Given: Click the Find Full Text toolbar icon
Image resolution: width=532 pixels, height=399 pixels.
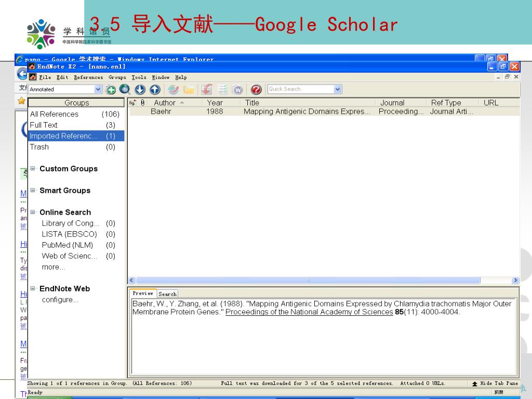Looking at the screenshot, I should coord(173,89).
